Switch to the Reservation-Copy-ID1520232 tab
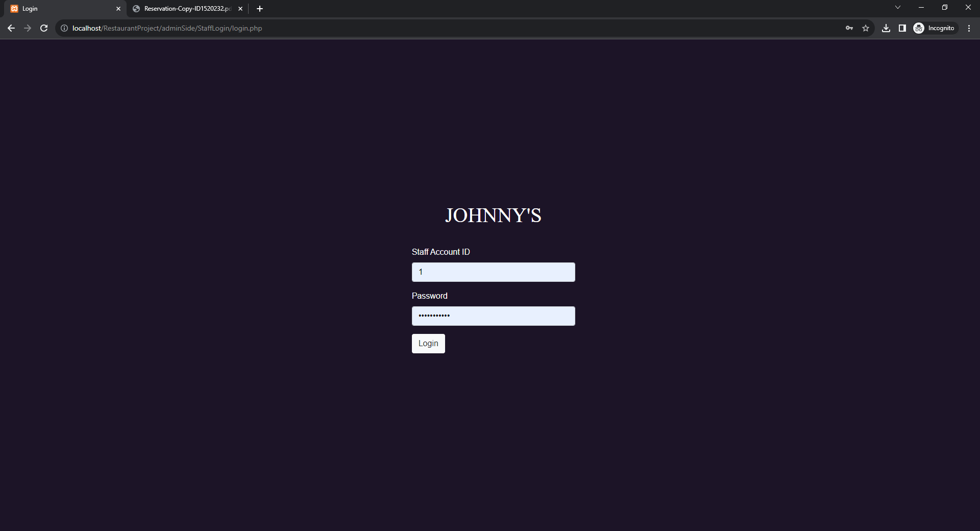 188,9
